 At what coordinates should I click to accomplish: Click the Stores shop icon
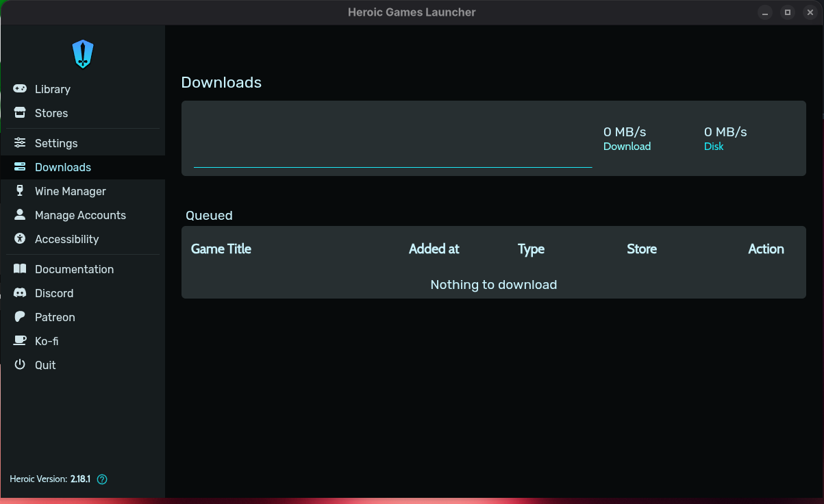pyautogui.click(x=21, y=113)
